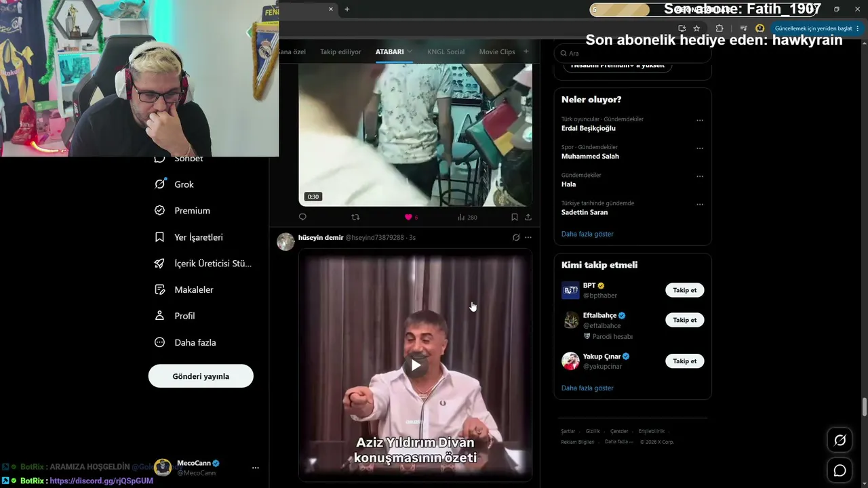This screenshot has width=868, height=488.
Task: Repost the 0:30 video post
Action: click(x=355, y=217)
